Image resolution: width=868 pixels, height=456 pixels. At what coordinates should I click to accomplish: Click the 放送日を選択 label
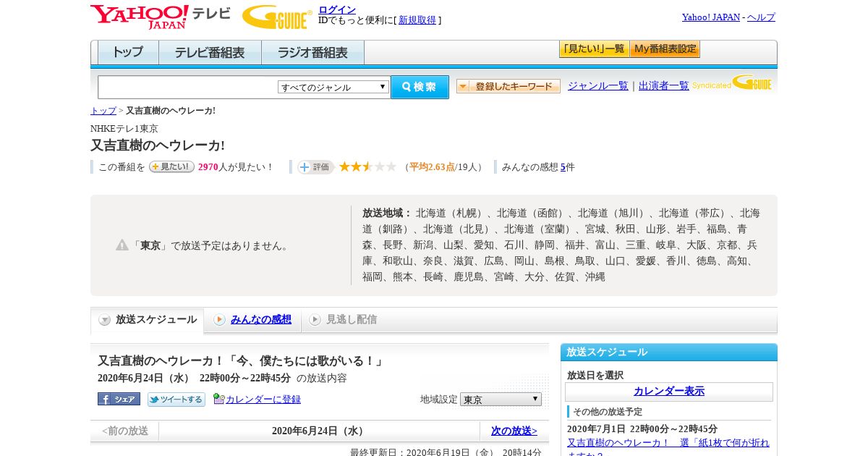(x=595, y=376)
